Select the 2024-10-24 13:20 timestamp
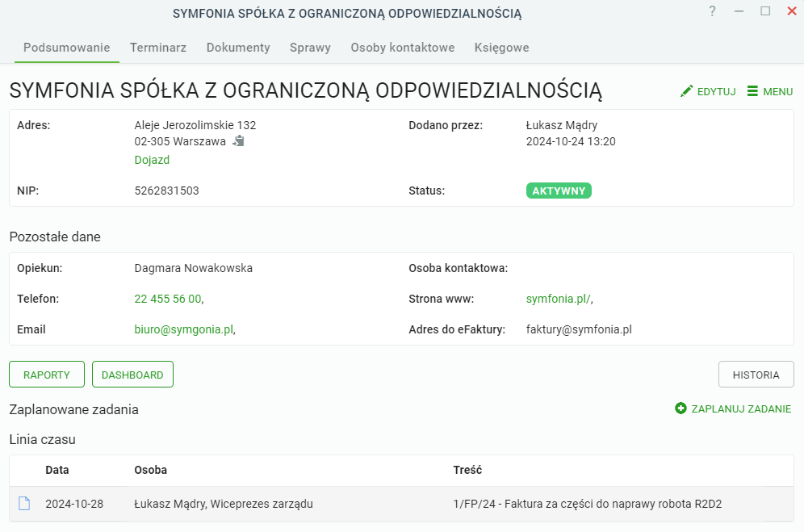Screen dimensions: 804x532 [x=571, y=141]
